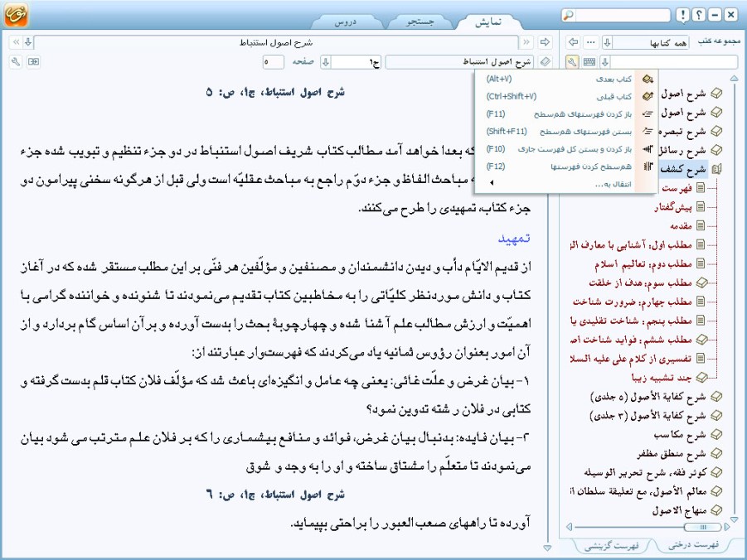
Task: Click the tree's horizontal scrollbar thumb
Action: tap(702, 527)
